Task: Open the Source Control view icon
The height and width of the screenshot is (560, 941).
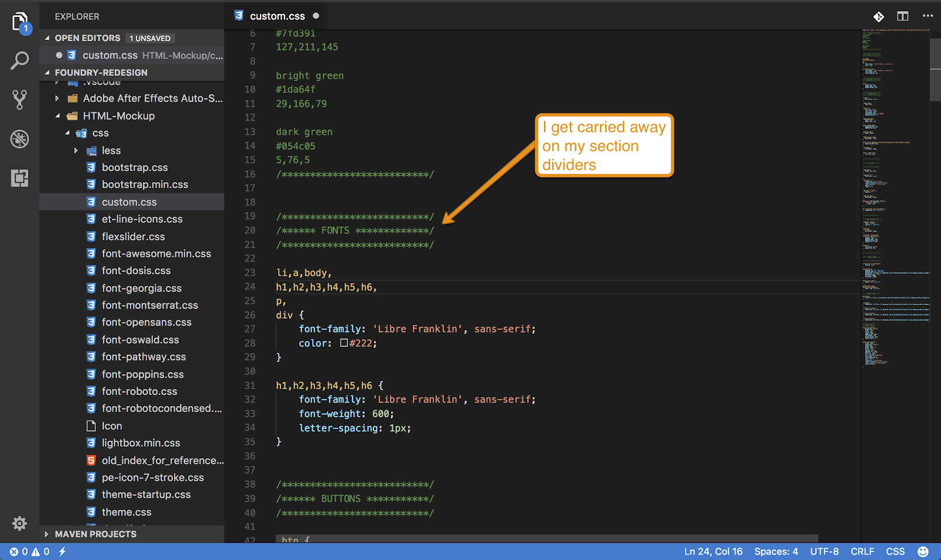Action: [19, 99]
